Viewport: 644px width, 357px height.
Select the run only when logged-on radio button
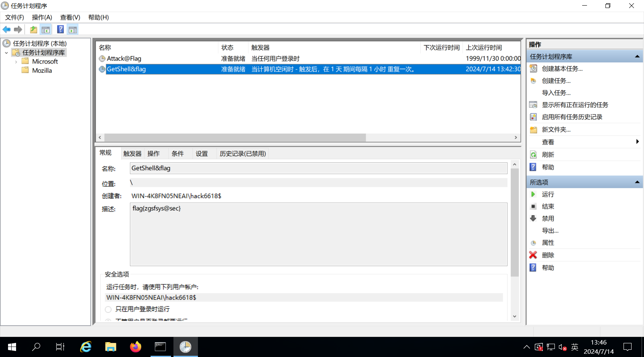pyautogui.click(x=108, y=309)
